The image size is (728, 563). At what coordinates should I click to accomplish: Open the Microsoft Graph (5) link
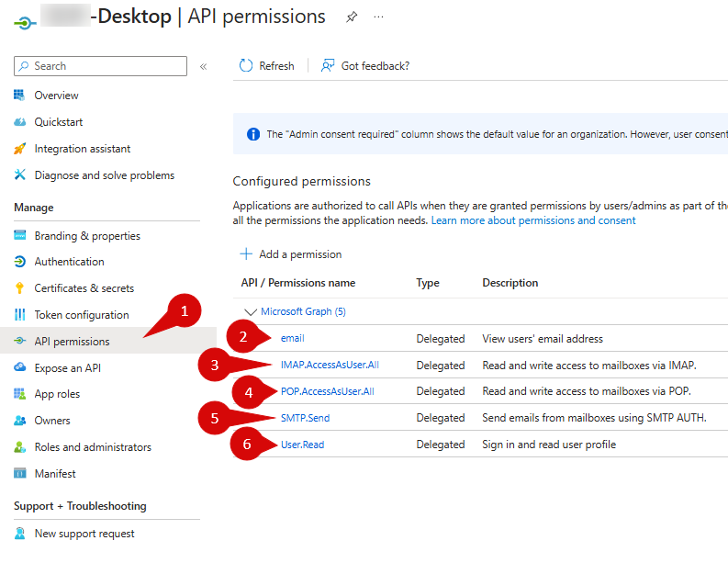pos(303,311)
